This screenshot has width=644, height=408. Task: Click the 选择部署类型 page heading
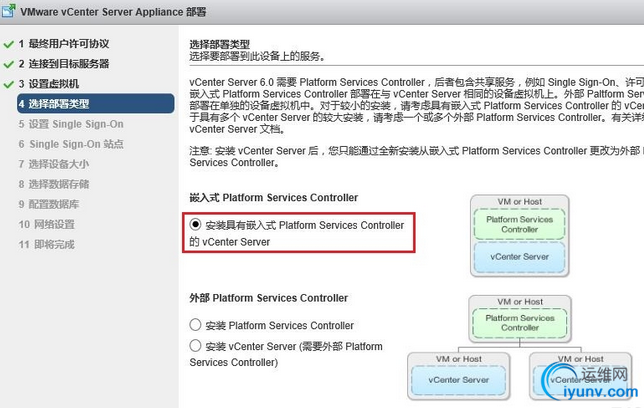219,44
